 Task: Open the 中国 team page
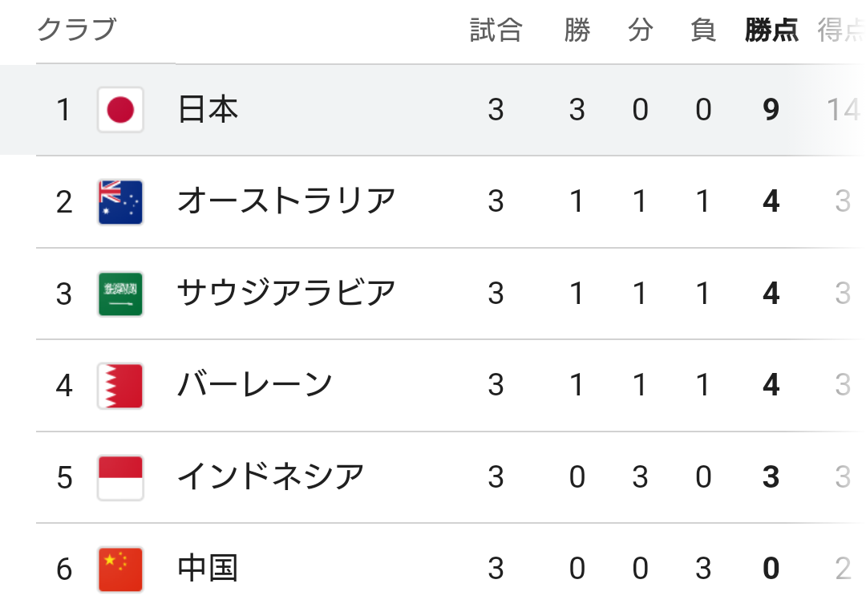(208, 569)
